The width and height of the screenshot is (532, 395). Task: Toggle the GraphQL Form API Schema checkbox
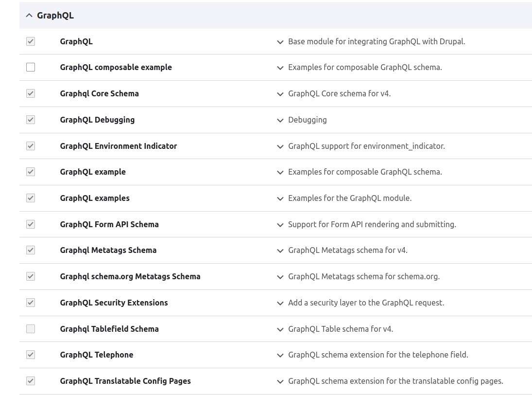pos(31,224)
